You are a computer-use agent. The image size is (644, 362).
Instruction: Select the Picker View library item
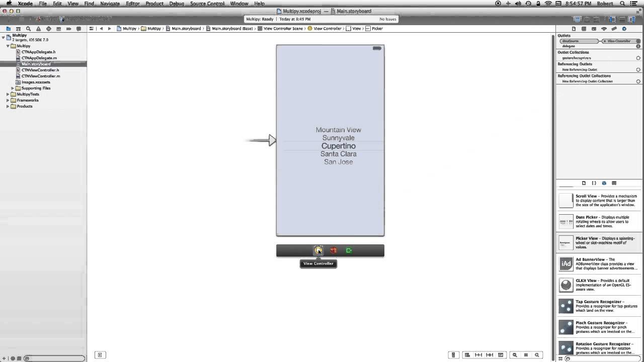point(600,243)
